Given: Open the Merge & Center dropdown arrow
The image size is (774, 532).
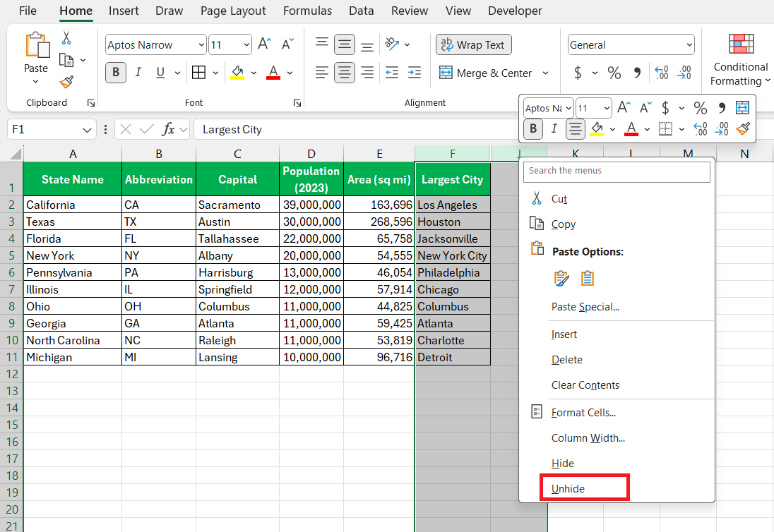Looking at the screenshot, I should tap(545, 73).
